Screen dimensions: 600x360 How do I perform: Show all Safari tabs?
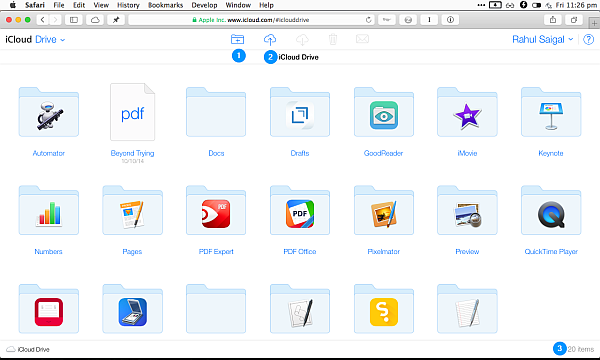click(574, 20)
